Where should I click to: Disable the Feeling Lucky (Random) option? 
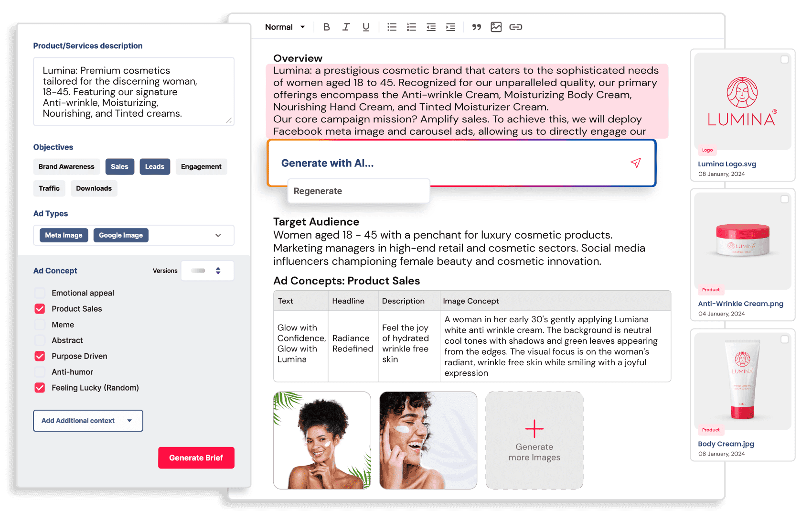[40, 388]
